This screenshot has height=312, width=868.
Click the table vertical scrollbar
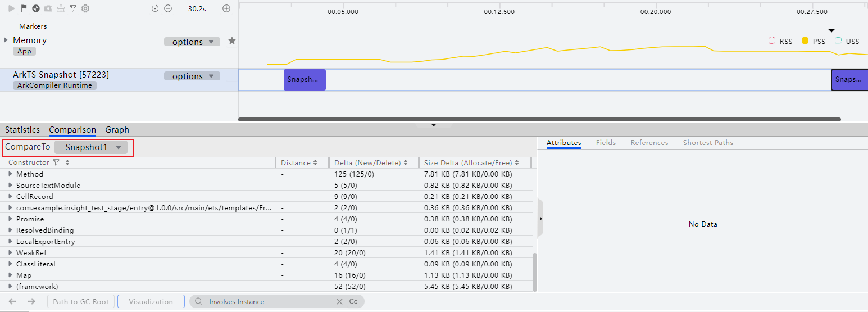click(x=534, y=272)
